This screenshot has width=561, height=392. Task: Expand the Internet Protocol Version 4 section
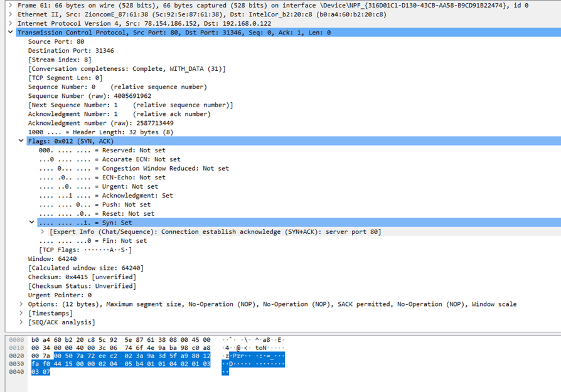11,23
